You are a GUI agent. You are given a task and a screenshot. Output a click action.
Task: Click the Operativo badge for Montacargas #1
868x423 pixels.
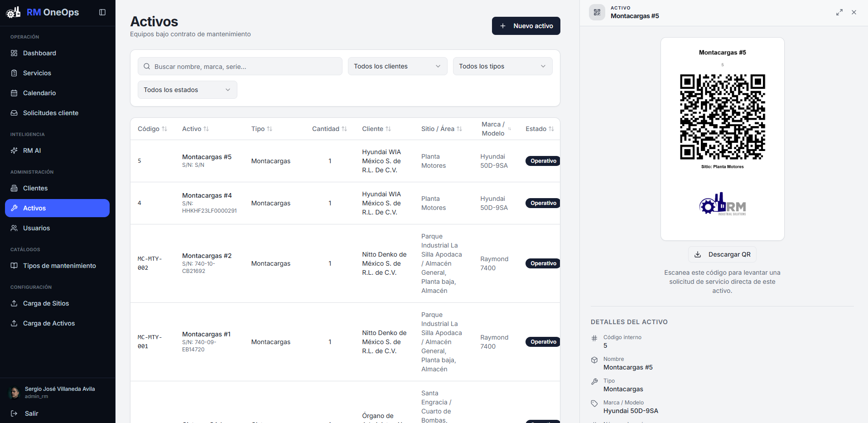pos(543,342)
